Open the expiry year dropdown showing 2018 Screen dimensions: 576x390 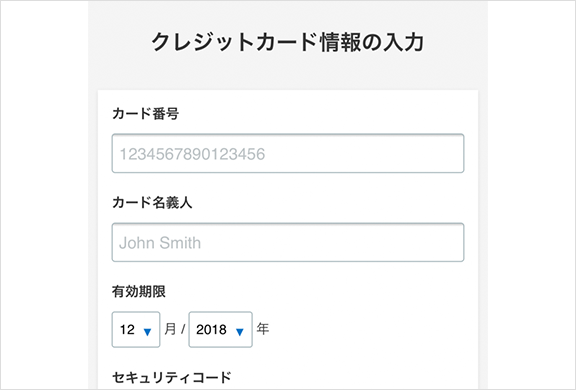(x=220, y=329)
